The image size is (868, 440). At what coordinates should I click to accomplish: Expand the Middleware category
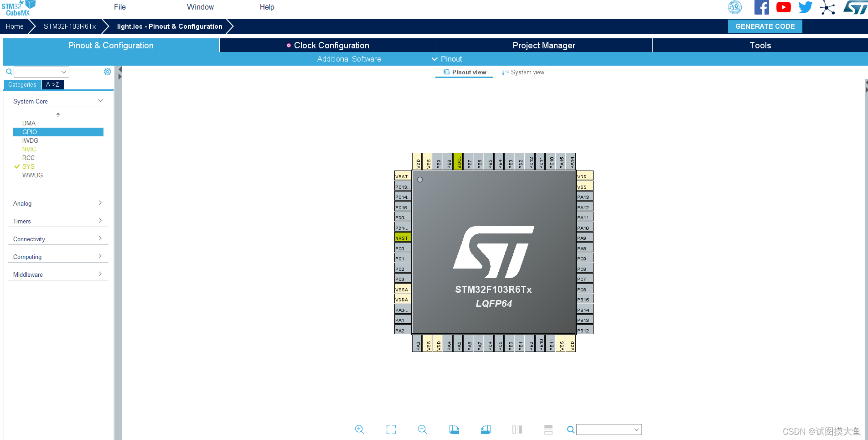click(x=58, y=274)
